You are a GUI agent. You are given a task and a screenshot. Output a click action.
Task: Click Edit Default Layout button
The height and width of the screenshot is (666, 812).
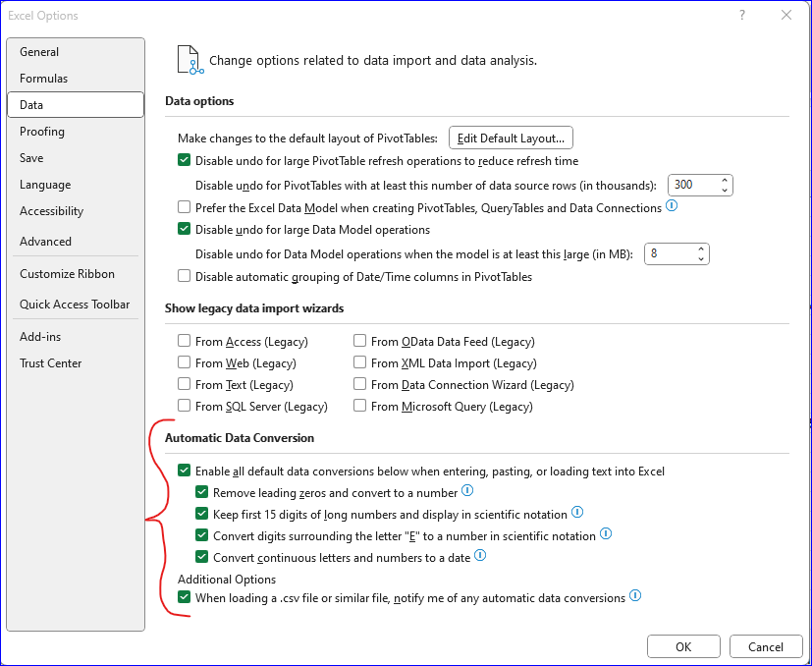pyautogui.click(x=511, y=138)
